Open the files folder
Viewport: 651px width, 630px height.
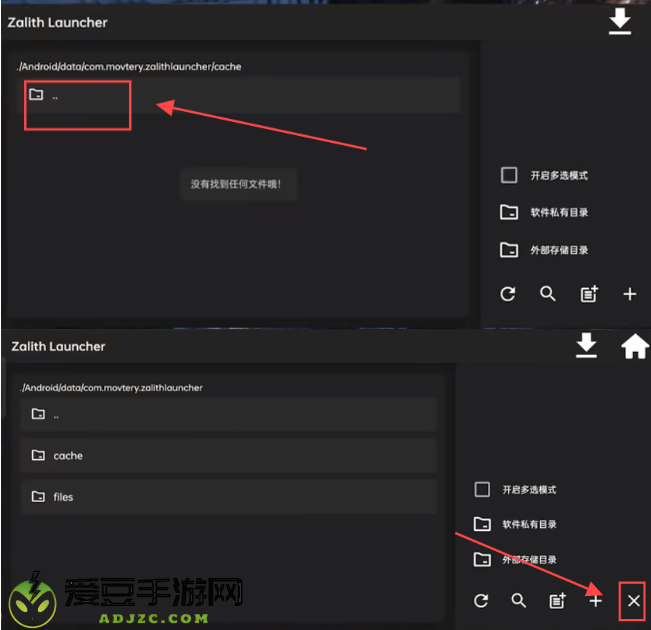pyautogui.click(x=229, y=497)
